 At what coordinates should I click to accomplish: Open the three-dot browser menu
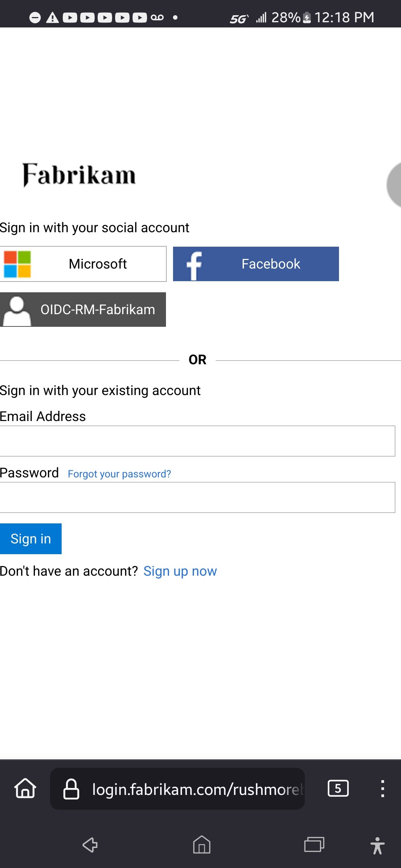pyautogui.click(x=382, y=788)
